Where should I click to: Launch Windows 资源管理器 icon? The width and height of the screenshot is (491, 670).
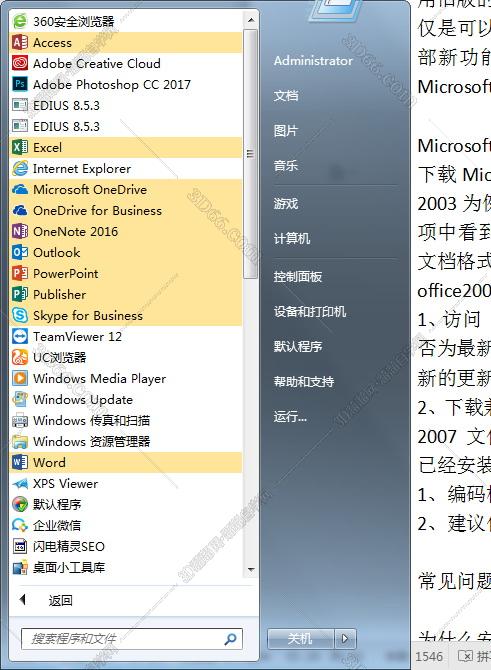pos(20,441)
